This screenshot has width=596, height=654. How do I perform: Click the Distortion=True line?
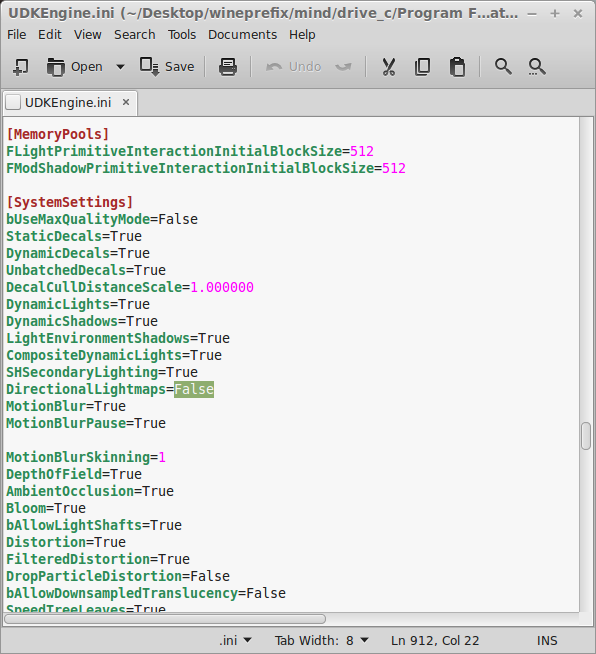click(66, 542)
